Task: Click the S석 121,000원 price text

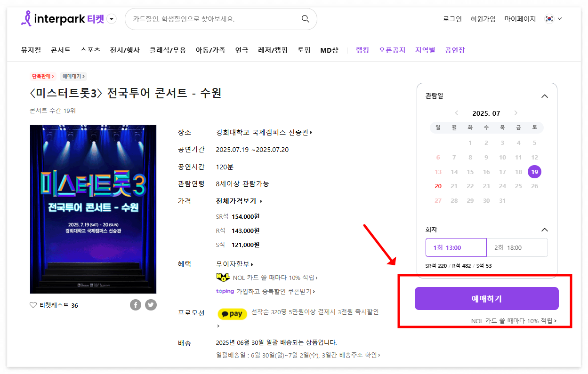Action: click(238, 245)
